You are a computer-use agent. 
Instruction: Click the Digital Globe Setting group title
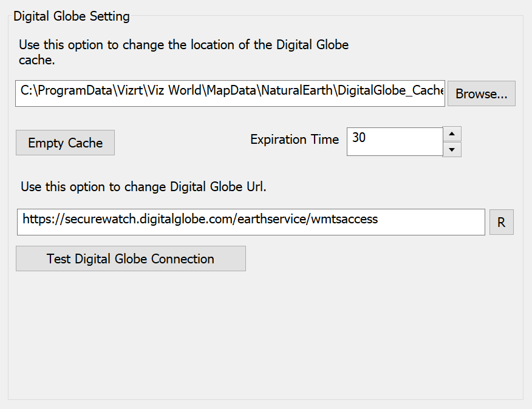pos(72,16)
